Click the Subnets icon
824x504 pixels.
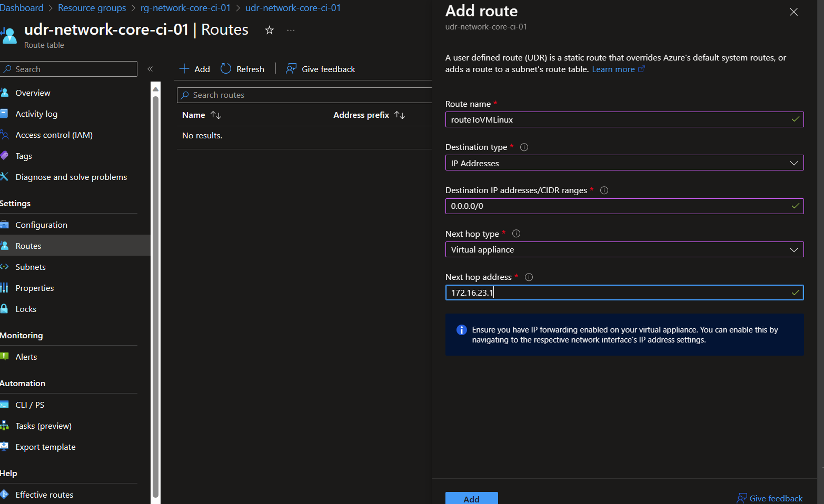4,267
